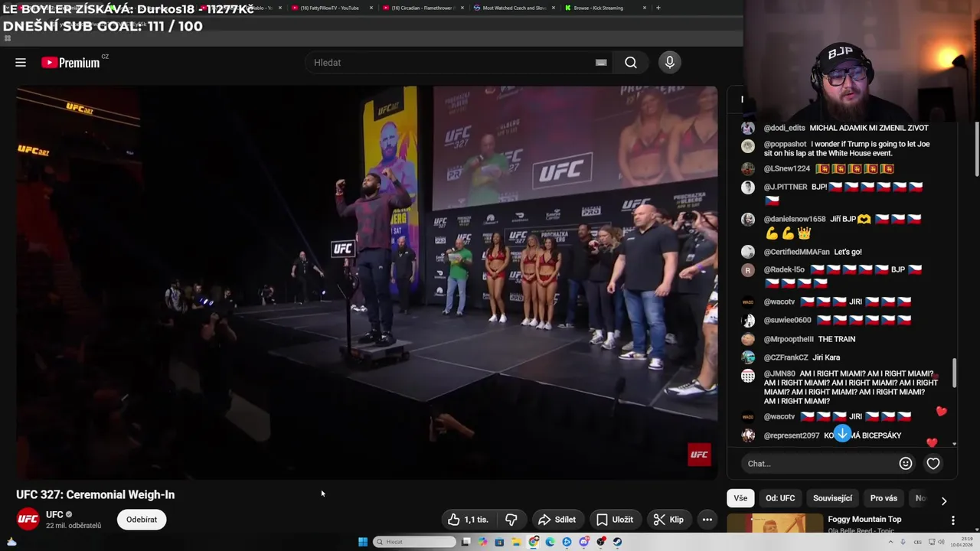Screen dimensions: 980x551
Task: Open Task View on the taskbar
Action: click(465, 542)
